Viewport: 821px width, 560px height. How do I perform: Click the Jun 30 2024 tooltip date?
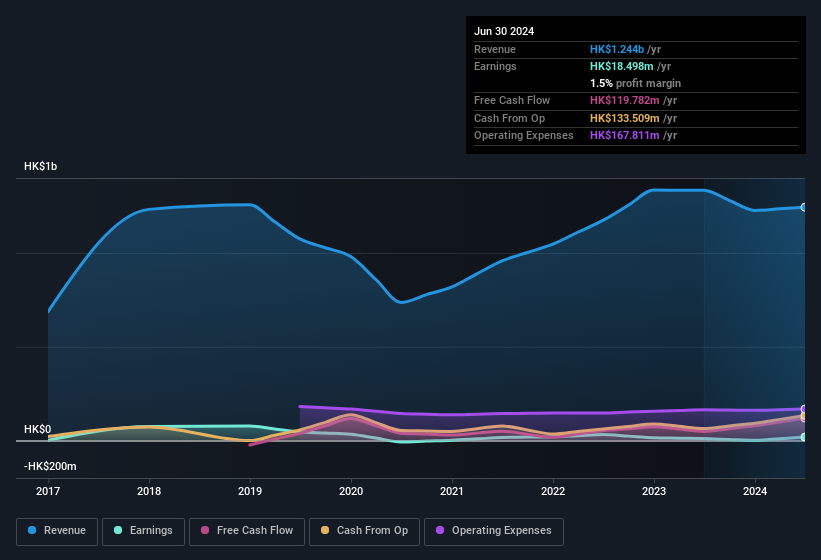point(504,31)
